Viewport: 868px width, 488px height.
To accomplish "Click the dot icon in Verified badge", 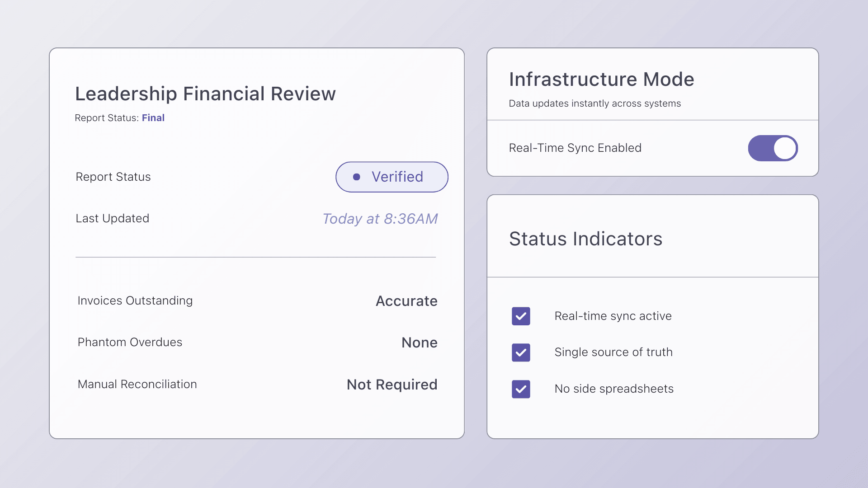I will 356,177.
